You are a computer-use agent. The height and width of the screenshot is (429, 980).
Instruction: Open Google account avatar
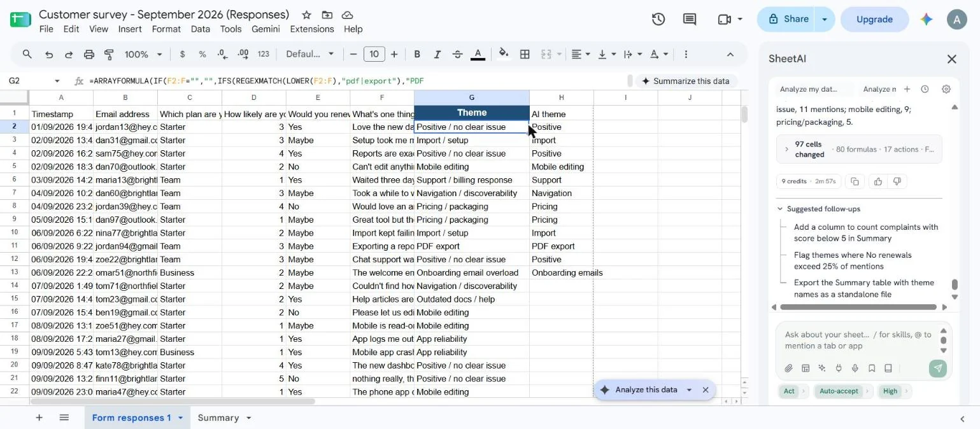pyautogui.click(x=956, y=19)
